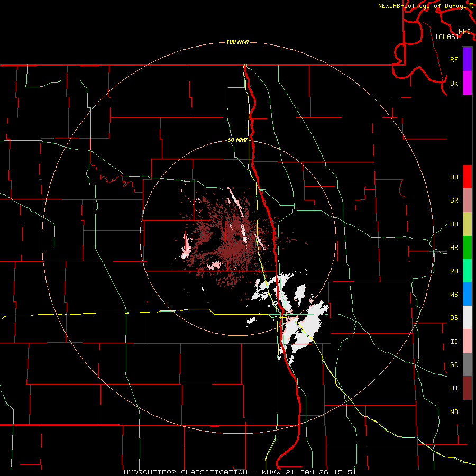Click the GC gray legend swatch
This screenshot has width=476, height=476.
pos(467,364)
